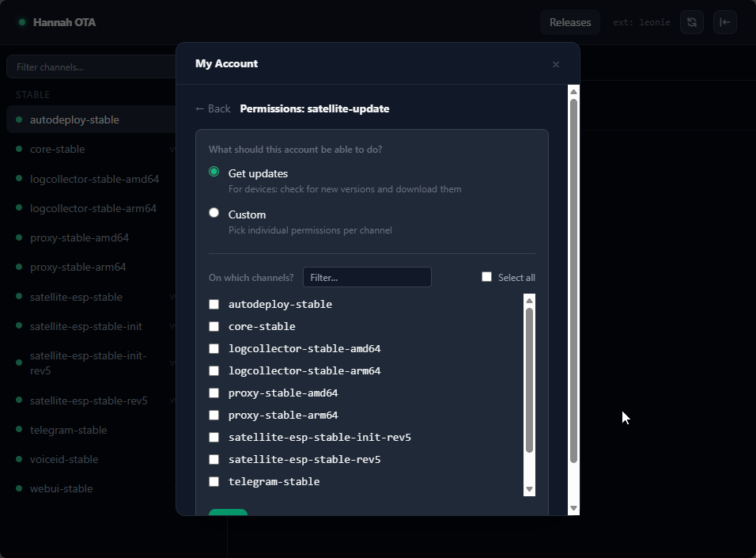Check the logcollector-stable-amd64 checkbox

214,348
